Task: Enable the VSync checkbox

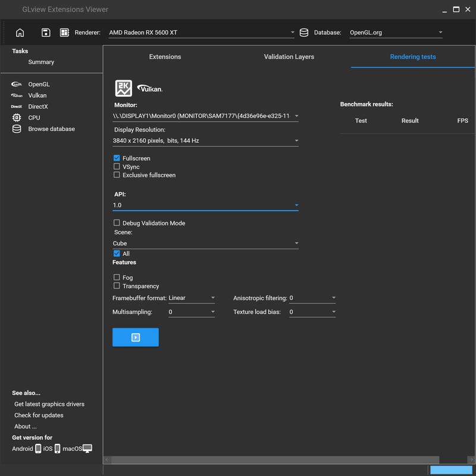Action: click(x=117, y=167)
